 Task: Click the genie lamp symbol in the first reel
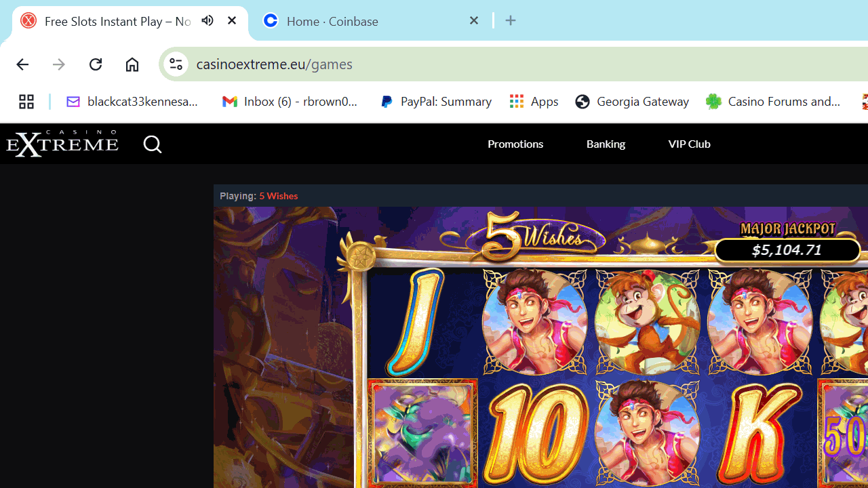click(422, 434)
